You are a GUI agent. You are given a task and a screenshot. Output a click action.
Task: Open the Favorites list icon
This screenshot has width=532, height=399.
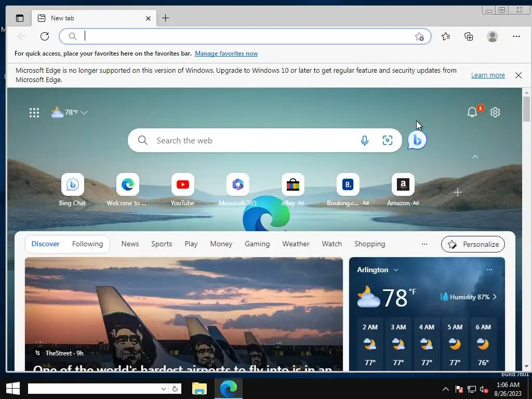446,36
